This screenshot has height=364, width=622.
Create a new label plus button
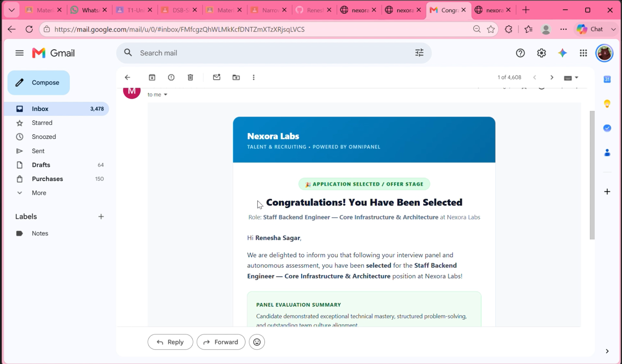point(101,217)
